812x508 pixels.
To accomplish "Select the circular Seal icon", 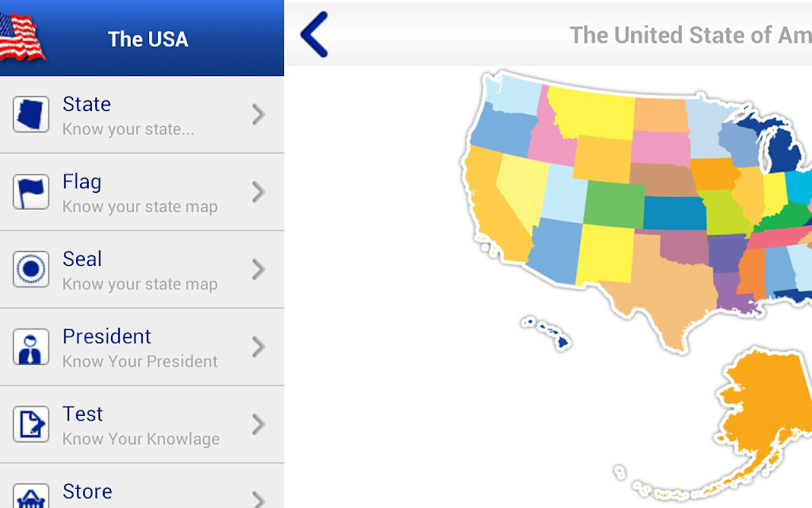I will pos(31,269).
